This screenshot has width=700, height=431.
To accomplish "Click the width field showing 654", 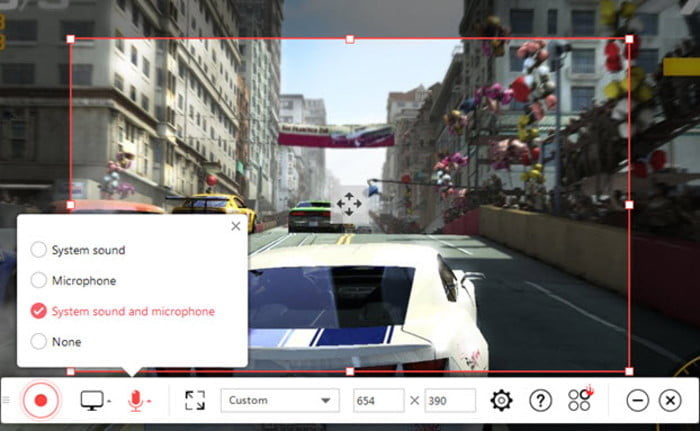I will point(378,401).
